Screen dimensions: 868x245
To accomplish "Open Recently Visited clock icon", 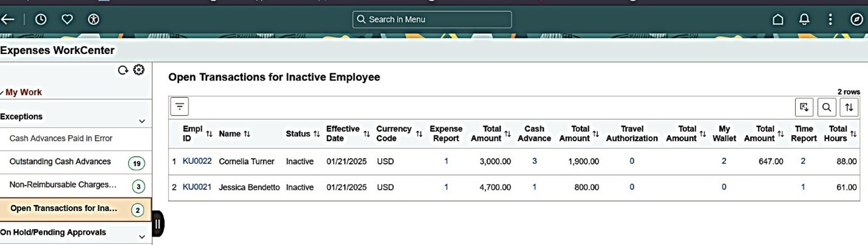I will pyautogui.click(x=41, y=19).
